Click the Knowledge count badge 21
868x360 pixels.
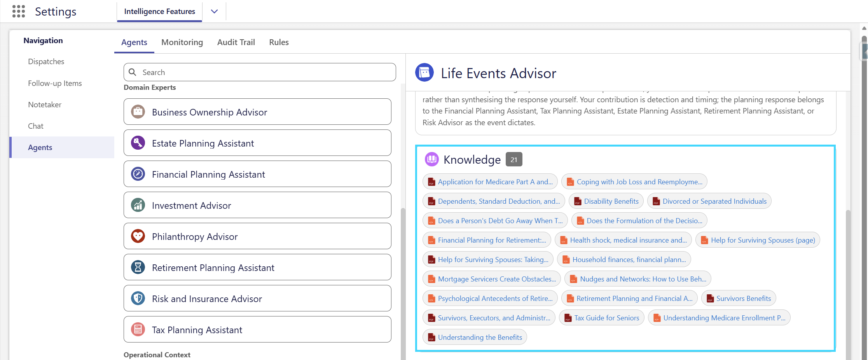pos(514,159)
